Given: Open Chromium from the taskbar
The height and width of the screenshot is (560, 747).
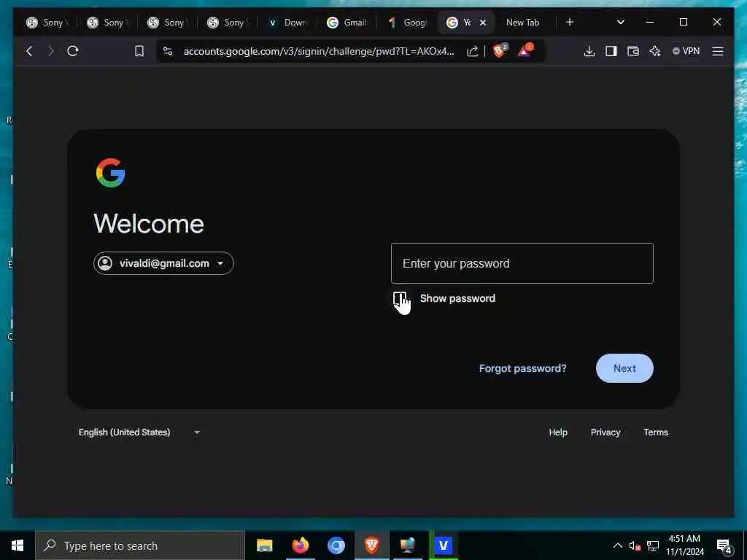Looking at the screenshot, I should point(336,545).
